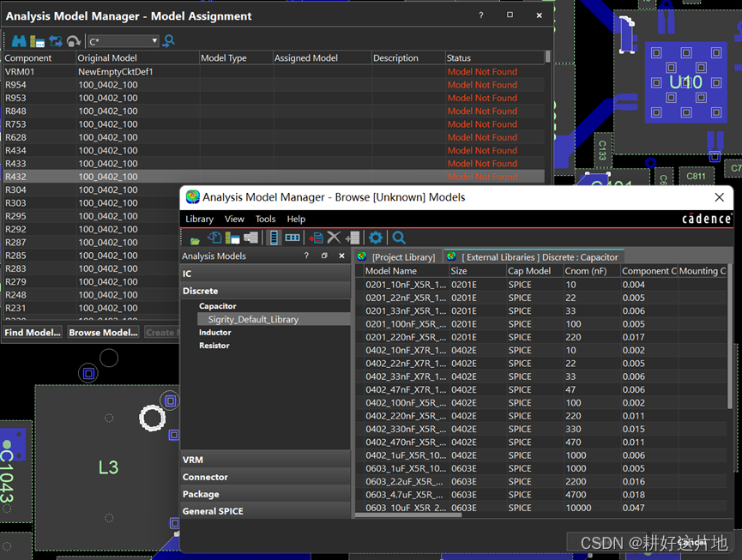Sort by Status column header
This screenshot has height=560, width=742.
coord(495,57)
